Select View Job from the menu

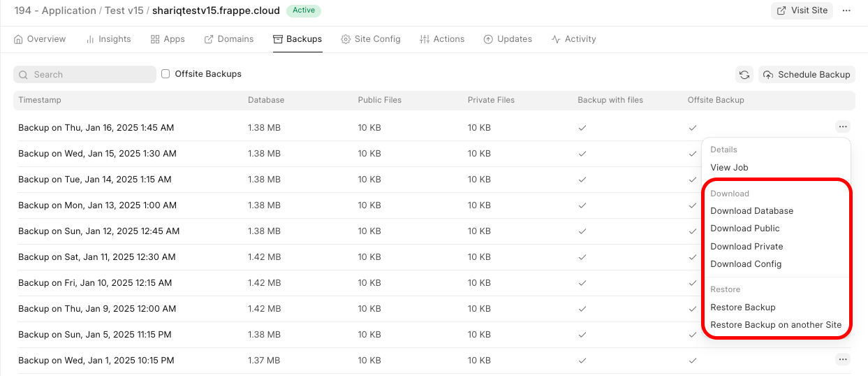point(729,168)
